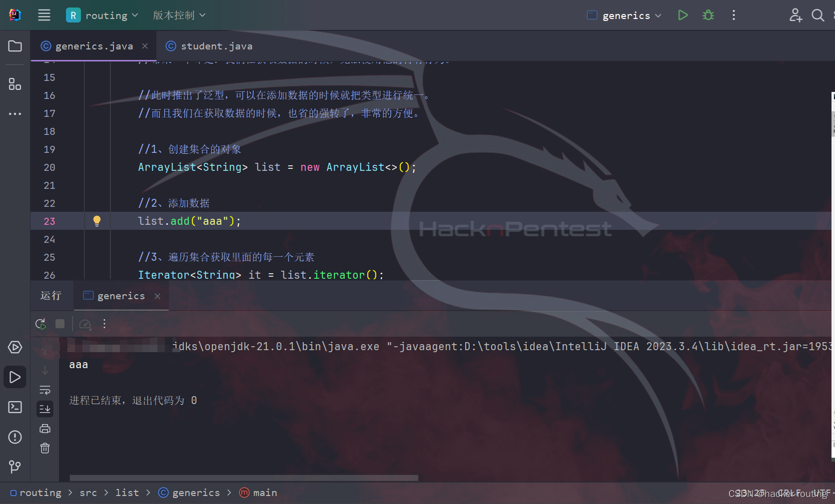The image size is (835, 504).
Task: Open the Git version control tool window
Action: tap(15, 467)
